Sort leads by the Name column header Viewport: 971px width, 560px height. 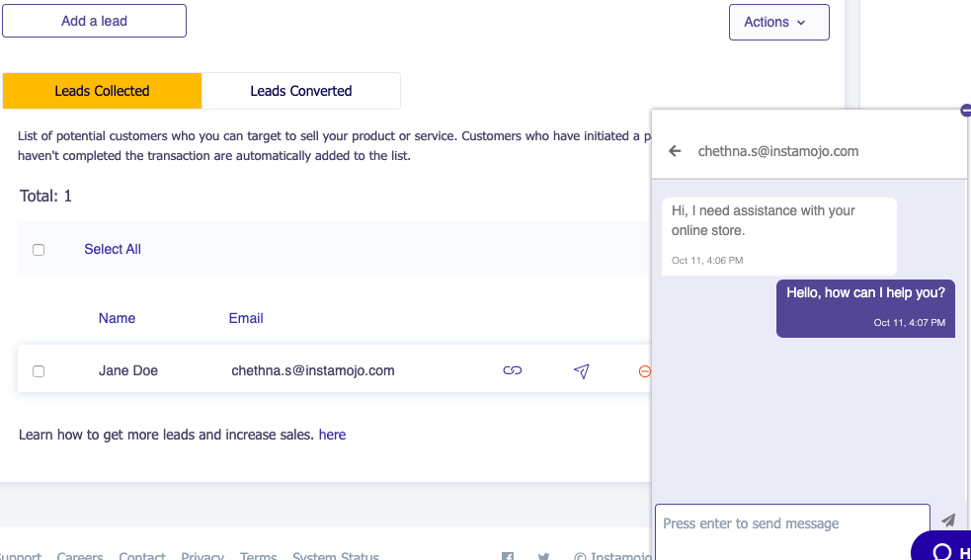pos(117,318)
